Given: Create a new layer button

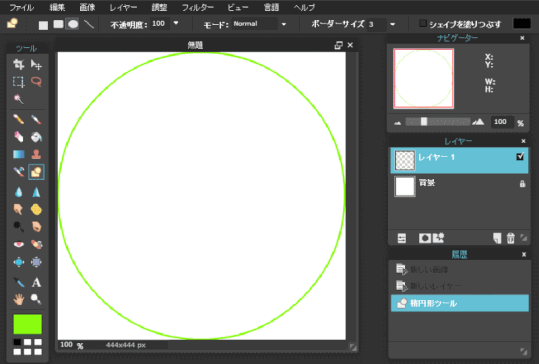Looking at the screenshot, I should click(x=497, y=238).
